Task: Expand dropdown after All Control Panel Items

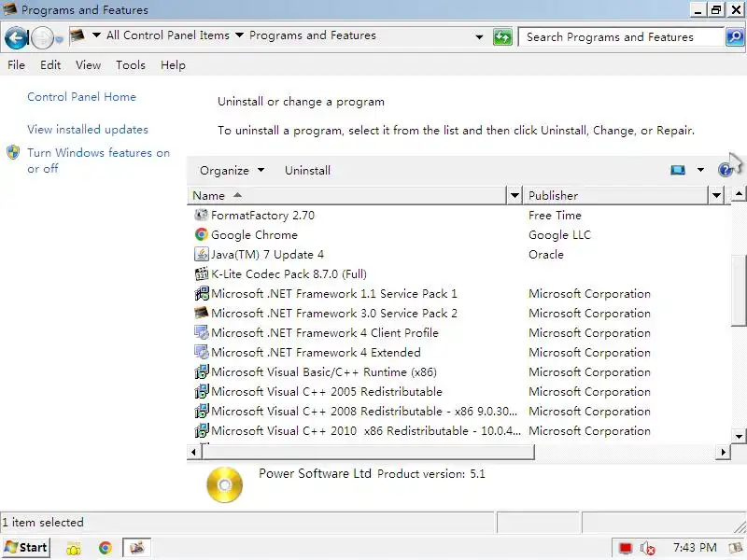Action: (x=240, y=35)
